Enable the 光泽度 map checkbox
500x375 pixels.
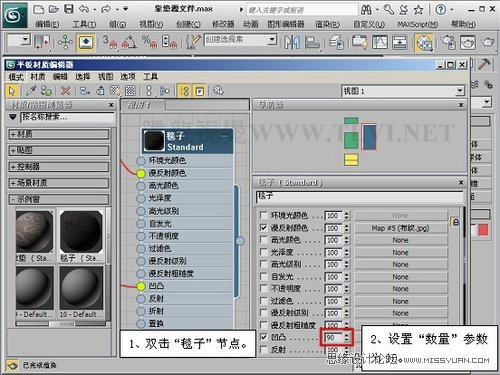pyautogui.click(x=264, y=252)
